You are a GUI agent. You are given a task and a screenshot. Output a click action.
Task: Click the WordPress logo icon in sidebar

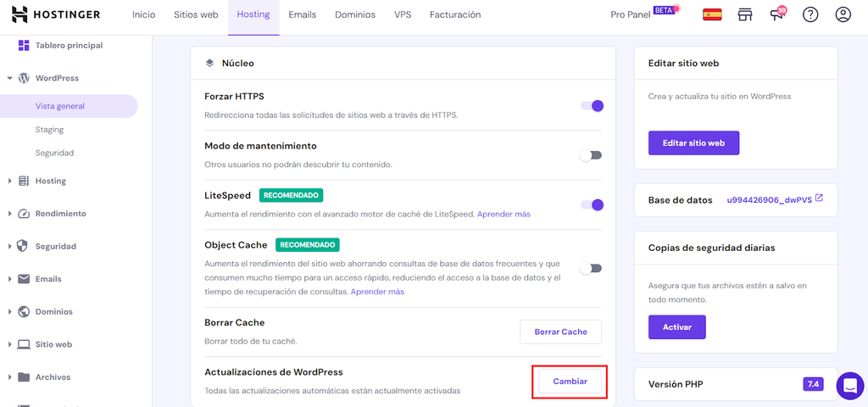click(24, 78)
